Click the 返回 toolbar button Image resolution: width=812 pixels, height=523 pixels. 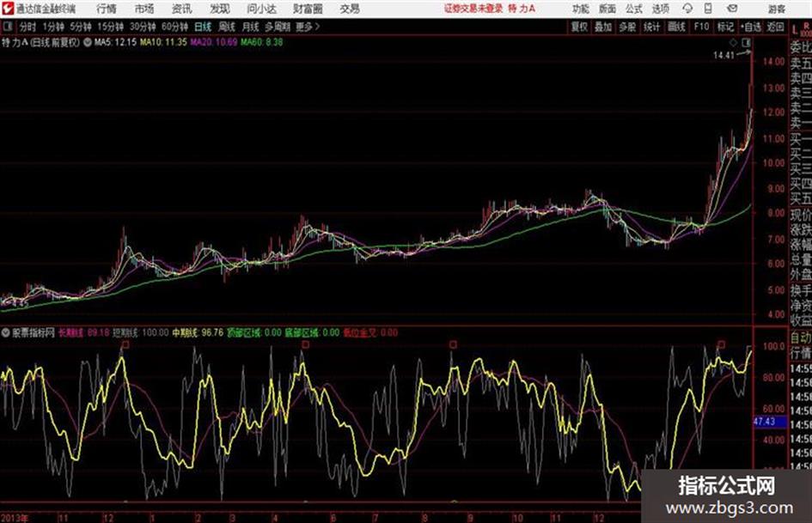[x=775, y=27]
